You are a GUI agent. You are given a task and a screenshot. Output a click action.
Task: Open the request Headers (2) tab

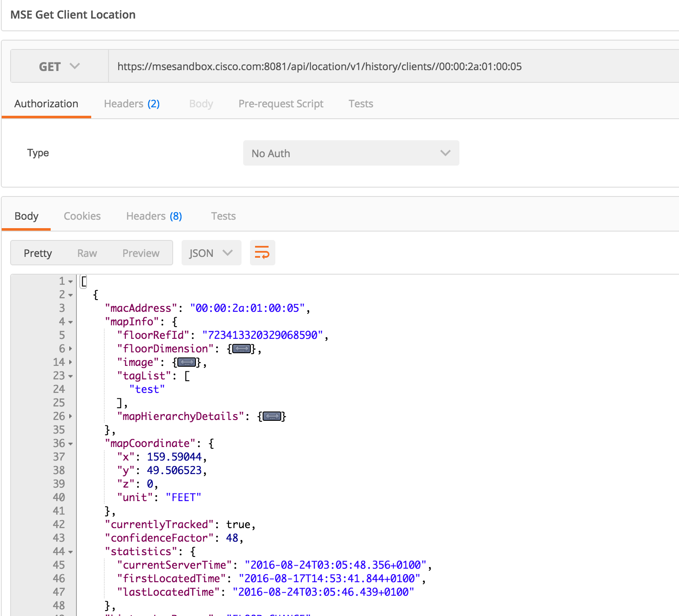132,104
